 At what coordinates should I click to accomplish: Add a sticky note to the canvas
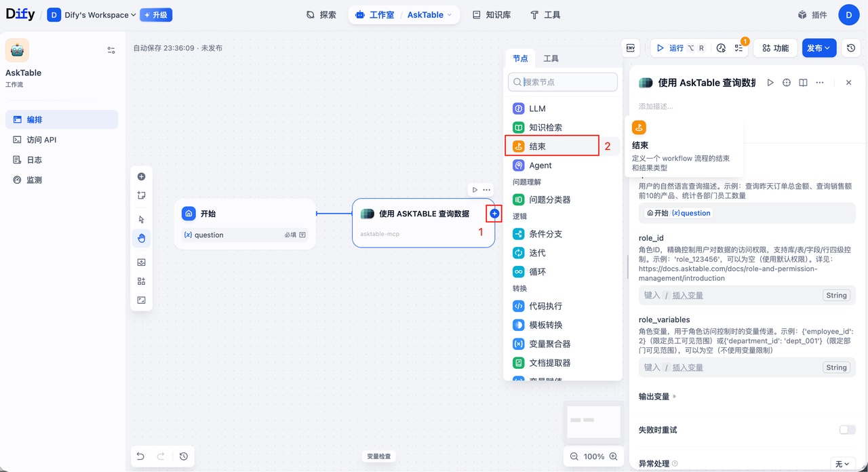(x=141, y=195)
